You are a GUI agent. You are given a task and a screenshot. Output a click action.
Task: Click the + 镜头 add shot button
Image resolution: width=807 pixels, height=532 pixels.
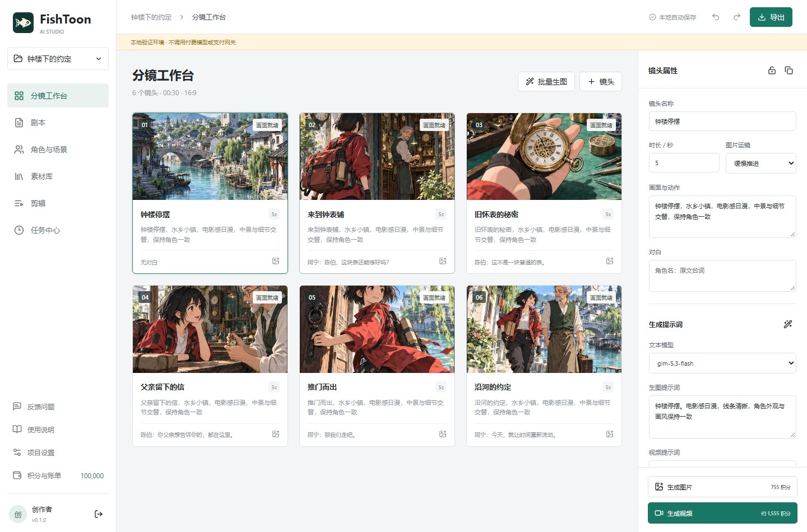(x=601, y=81)
